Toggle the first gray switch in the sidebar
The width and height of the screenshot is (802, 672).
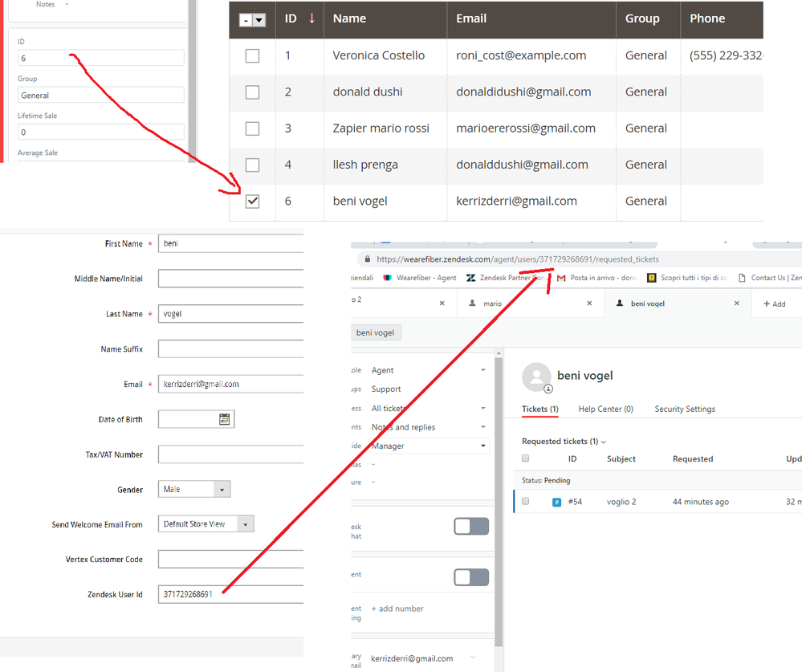pos(471,526)
